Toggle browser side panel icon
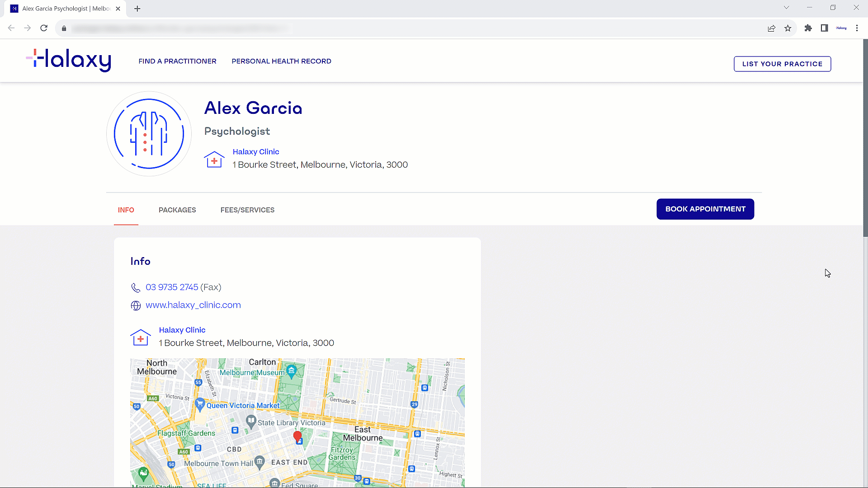The width and height of the screenshot is (868, 488). [825, 28]
